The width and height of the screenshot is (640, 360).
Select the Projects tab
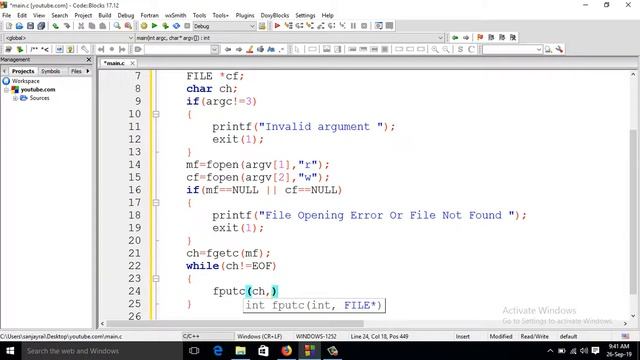[x=23, y=71]
